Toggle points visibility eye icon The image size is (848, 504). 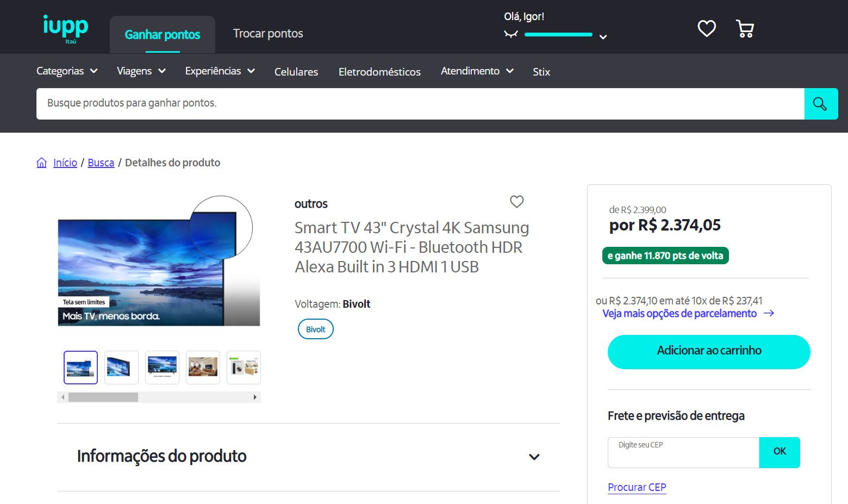[510, 34]
